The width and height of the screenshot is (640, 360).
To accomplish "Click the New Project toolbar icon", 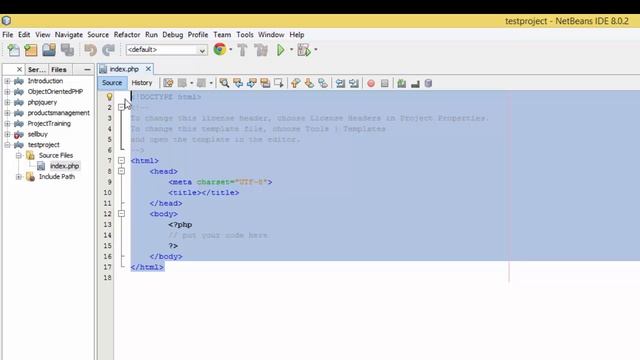I will click(x=31, y=50).
